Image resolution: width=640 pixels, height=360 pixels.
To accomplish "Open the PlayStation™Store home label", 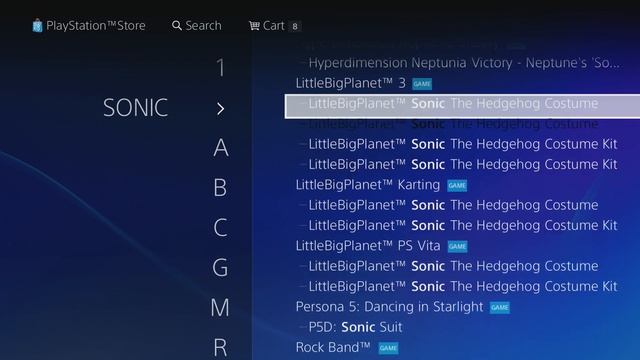I will 96,26.
